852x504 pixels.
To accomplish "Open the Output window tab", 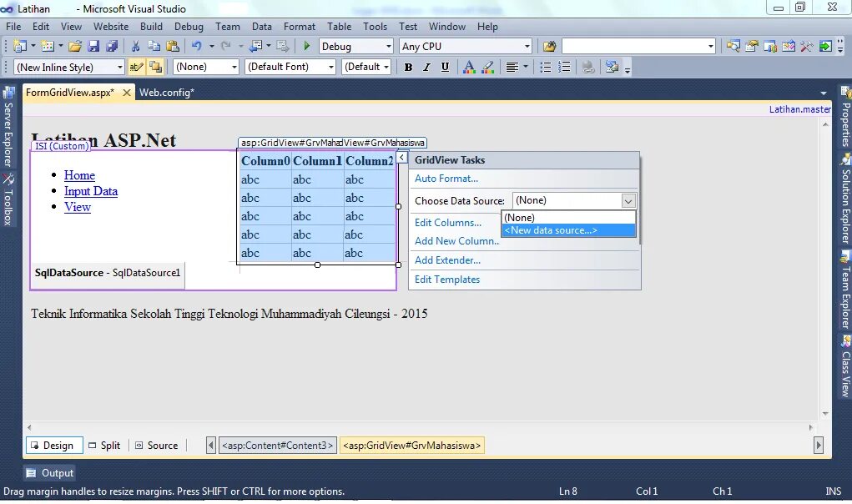I will pos(49,473).
